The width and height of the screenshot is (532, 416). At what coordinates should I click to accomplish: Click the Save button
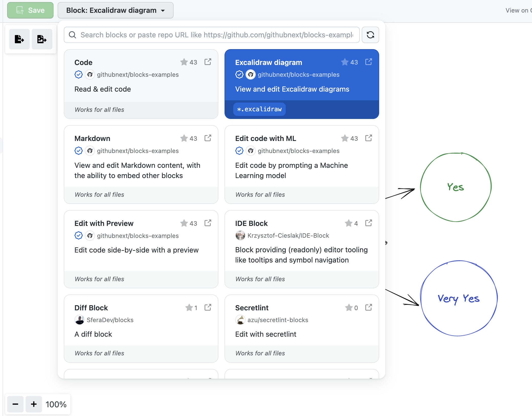pos(30,10)
